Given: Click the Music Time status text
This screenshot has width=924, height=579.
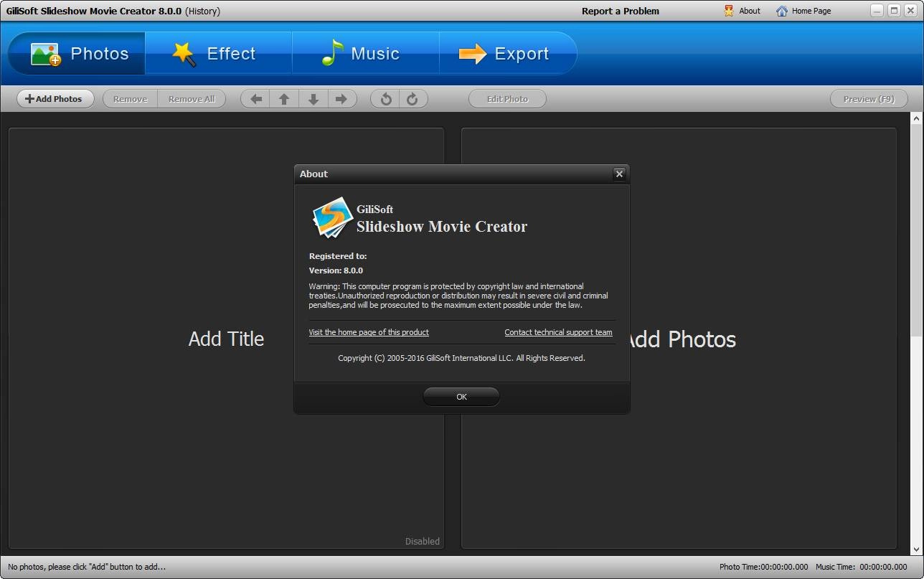Looking at the screenshot, I should click(862, 567).
